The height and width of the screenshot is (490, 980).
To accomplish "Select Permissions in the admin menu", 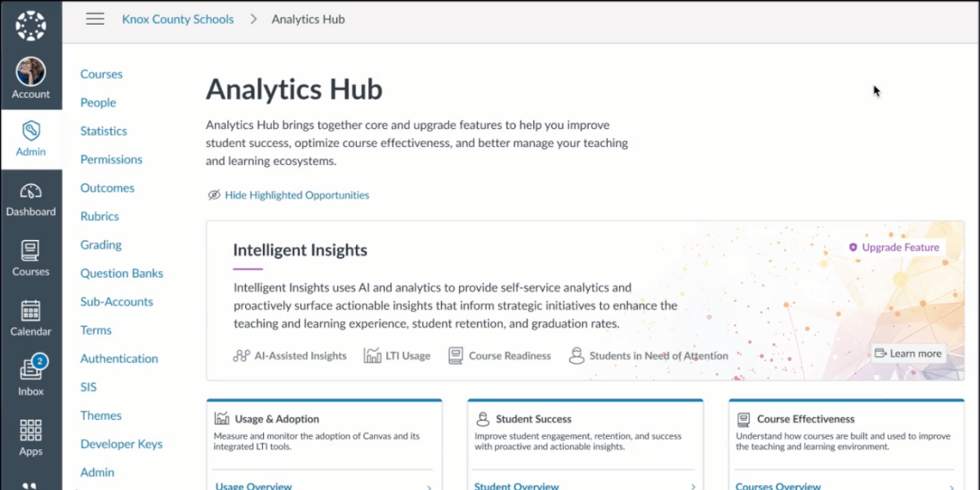I will (x=111, y=159).
